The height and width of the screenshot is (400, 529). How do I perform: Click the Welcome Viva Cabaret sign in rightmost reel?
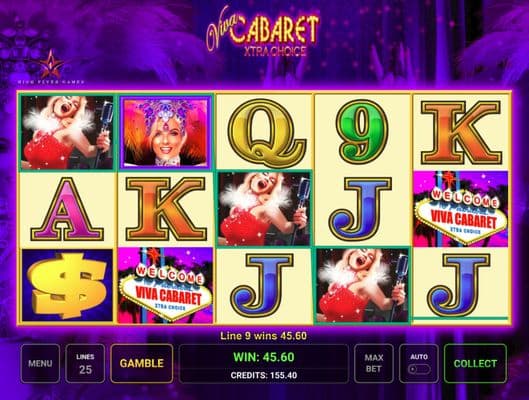(x=461, y=209)
